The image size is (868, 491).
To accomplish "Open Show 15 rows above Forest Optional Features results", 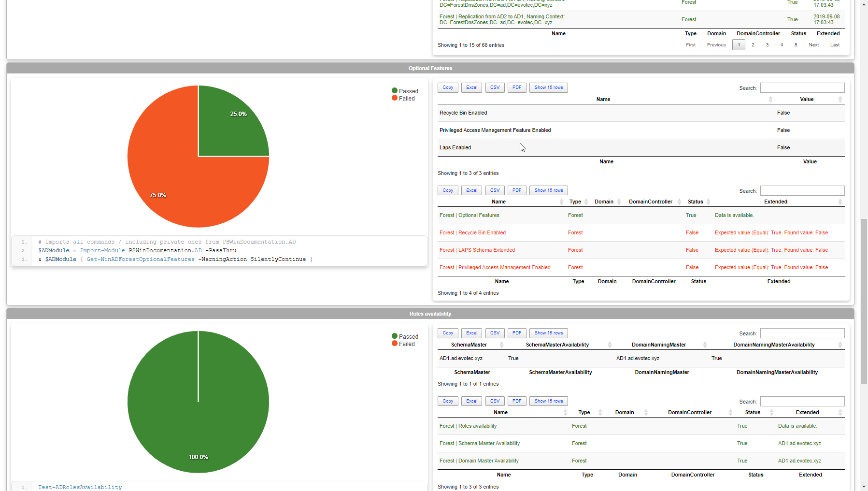I will (548, 190).
